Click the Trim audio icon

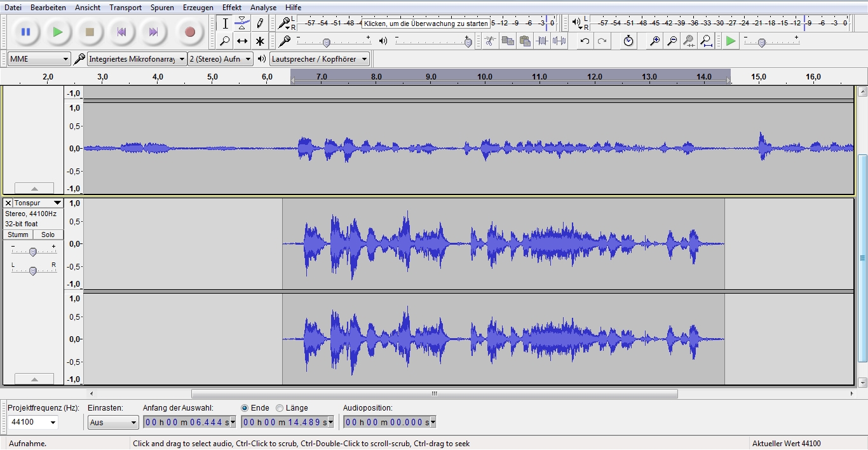[x=542, y=41]
